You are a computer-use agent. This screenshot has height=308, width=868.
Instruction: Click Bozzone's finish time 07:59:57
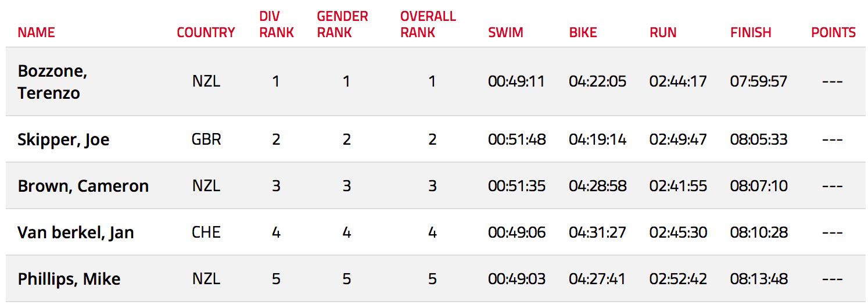coord(758,81)
